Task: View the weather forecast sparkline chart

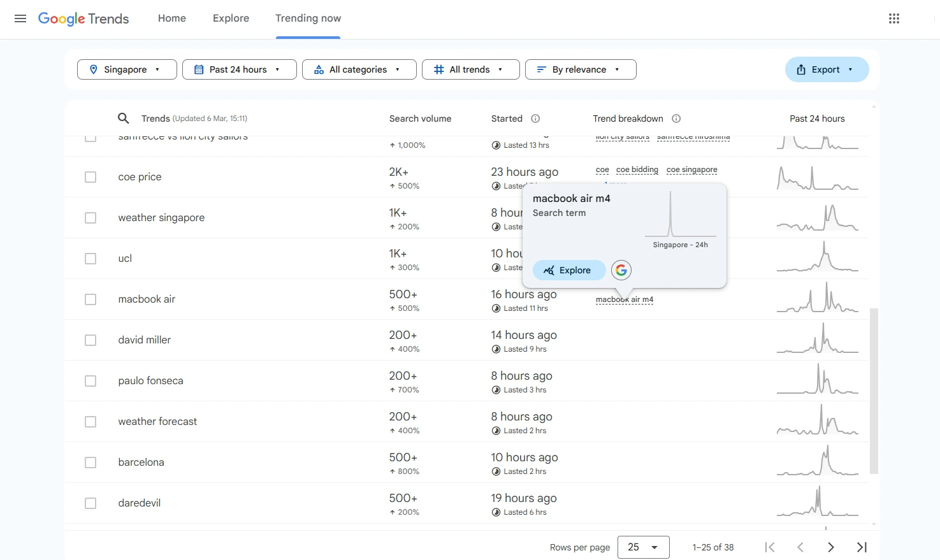Action: pos(818,420)
